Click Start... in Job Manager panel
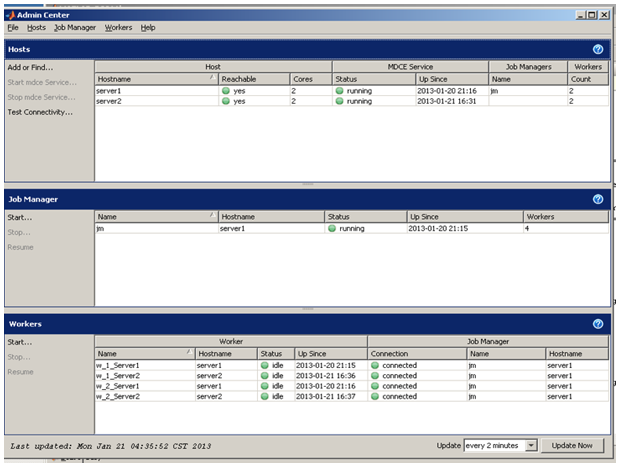The image size is (622, 469). pyautogui.click(x=20, y=217)
